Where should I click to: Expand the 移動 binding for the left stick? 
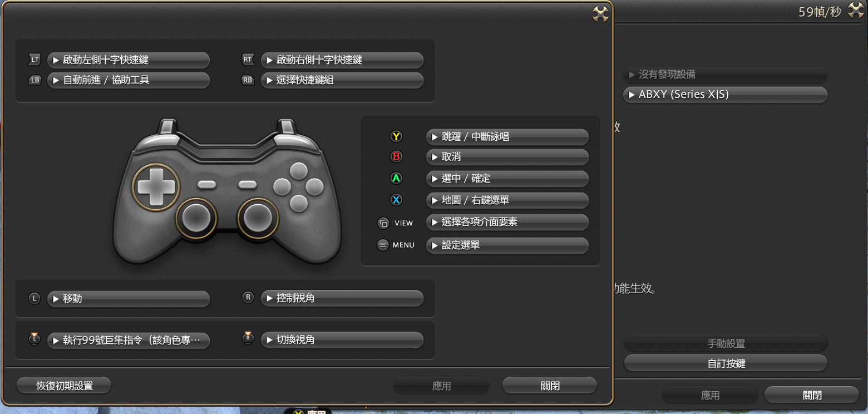[x=129, y=298]
